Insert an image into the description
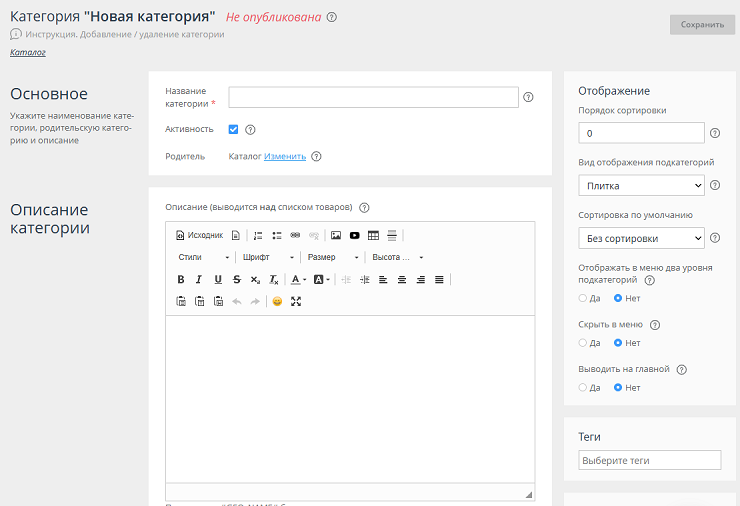 click(x=336, y=236)
